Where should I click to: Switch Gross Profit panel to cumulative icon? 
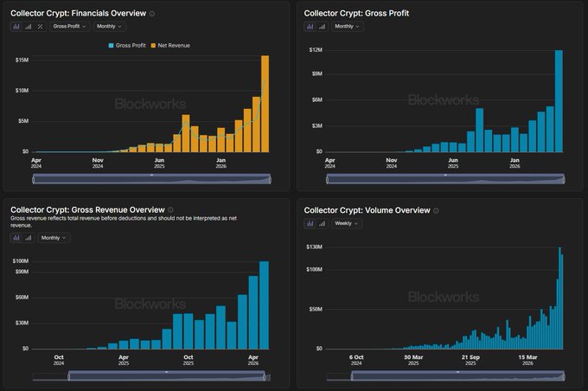(323, 26)
